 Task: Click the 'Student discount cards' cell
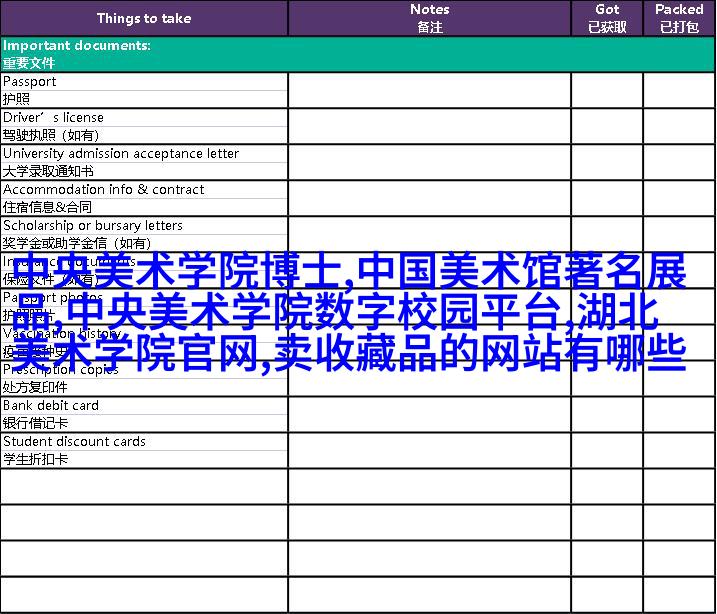coord(144,442)
